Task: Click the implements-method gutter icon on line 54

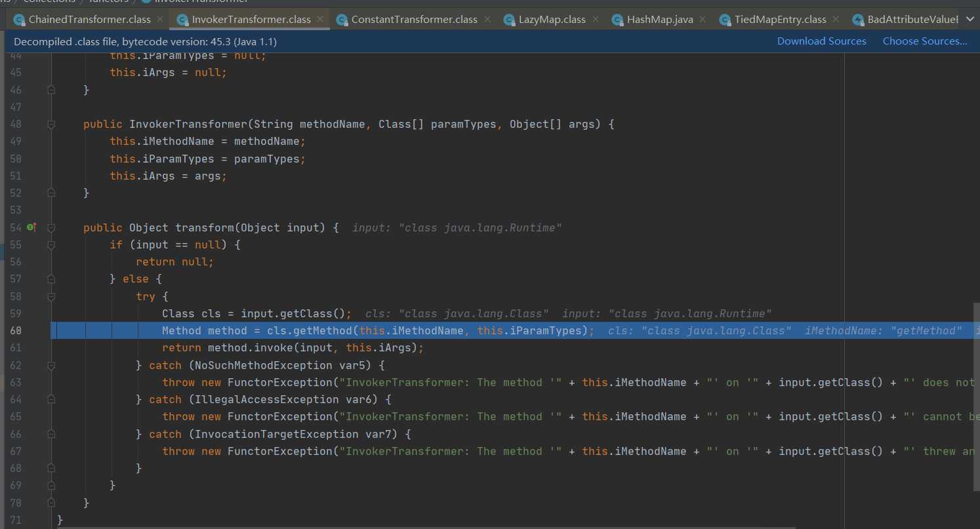Action: pyautogui.click(x=31, y=227)
